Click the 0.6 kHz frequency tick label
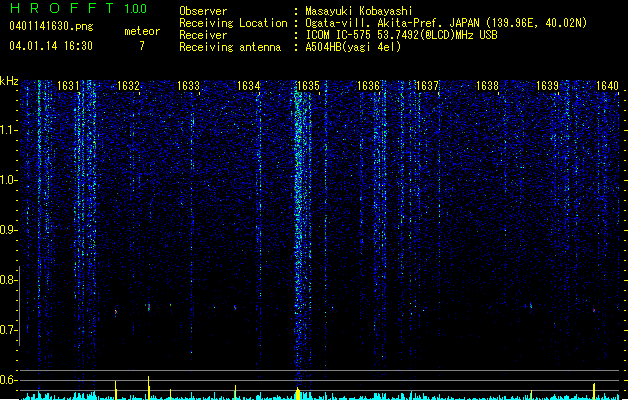This screenshot has height=400, width=629. pyautogui.click(x=8, y=380)
